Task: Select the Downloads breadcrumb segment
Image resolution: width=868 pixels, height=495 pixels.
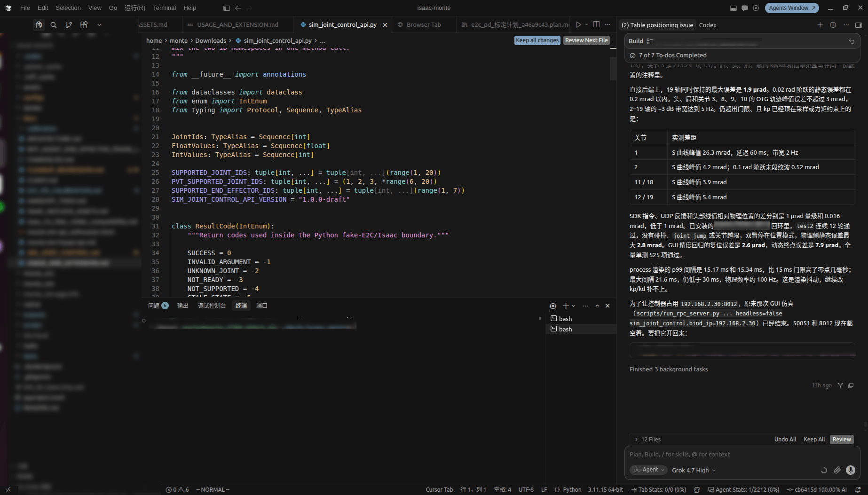Action: coord(210,40)
